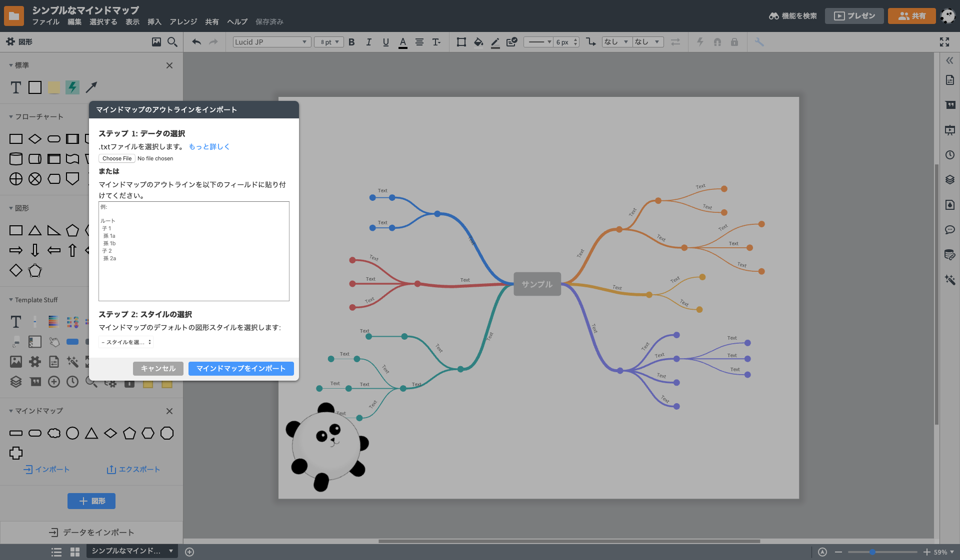Click the マインドマップをインポート button
960x560 pixels.
coord(240,369)
